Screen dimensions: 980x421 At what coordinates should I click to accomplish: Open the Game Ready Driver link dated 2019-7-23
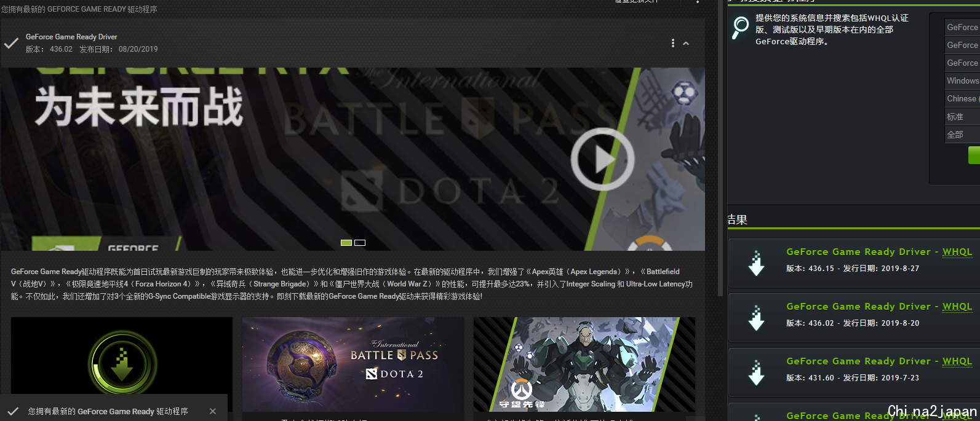(x=858, y=361)
